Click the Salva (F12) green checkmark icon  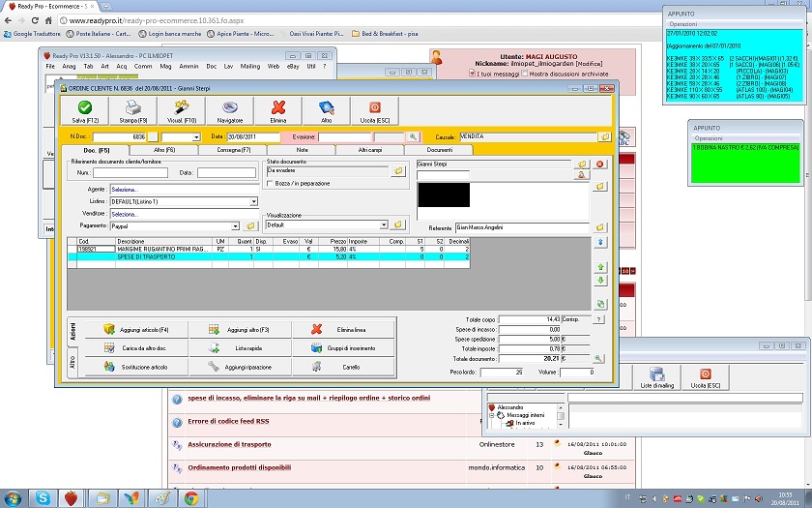click(x=85, y=107)
